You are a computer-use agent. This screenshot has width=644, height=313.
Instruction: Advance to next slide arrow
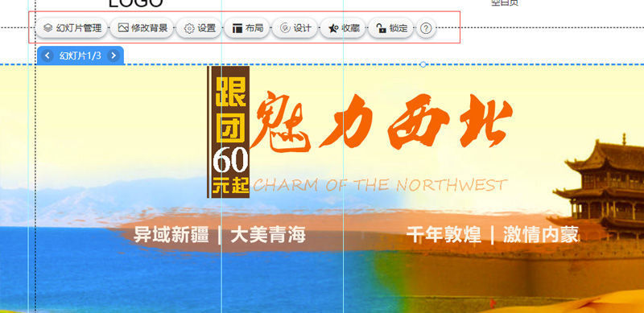114,56
